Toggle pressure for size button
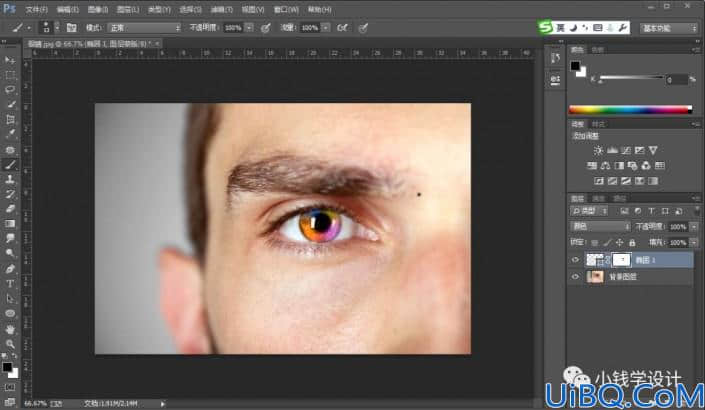Image resolution: width=705 pixels, height=410 pixels. 363,28
